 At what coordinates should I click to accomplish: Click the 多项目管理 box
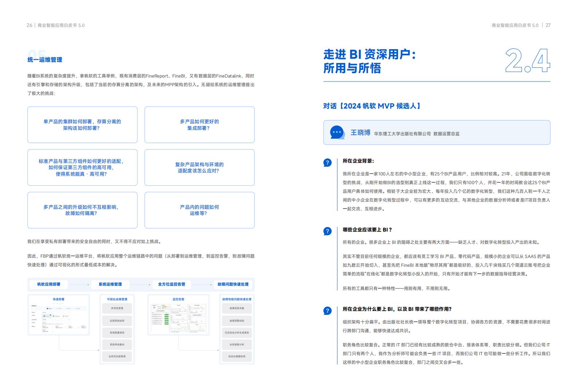coord(117,308)
